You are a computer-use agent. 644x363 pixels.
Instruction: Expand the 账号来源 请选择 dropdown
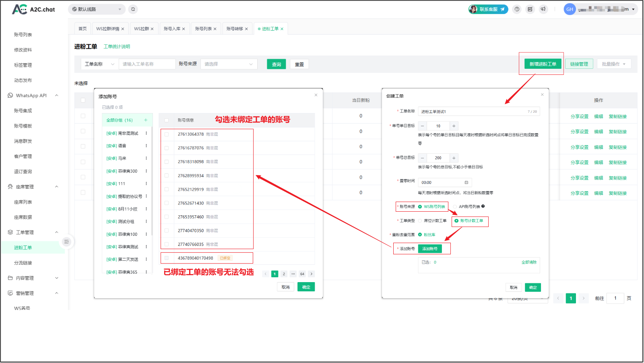229,64
